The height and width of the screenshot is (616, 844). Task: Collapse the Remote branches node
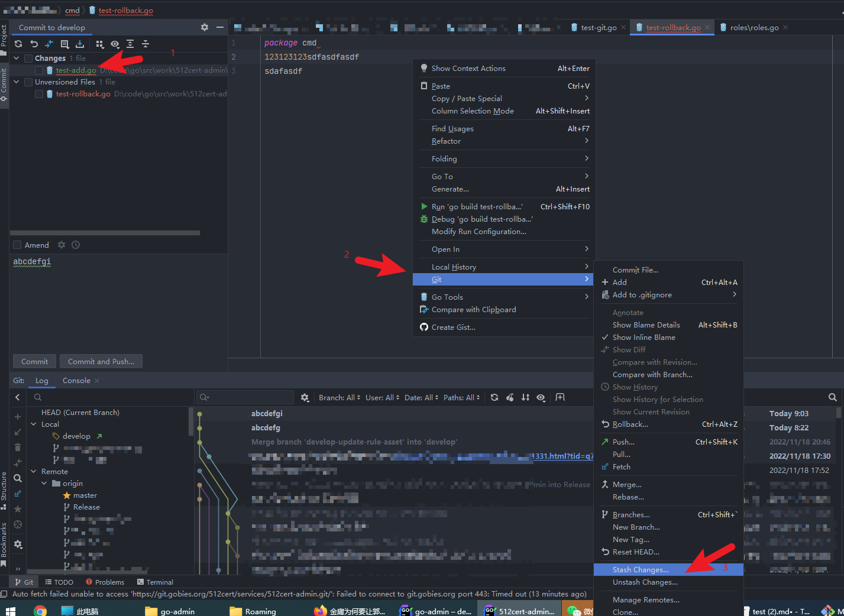[34, 471]
